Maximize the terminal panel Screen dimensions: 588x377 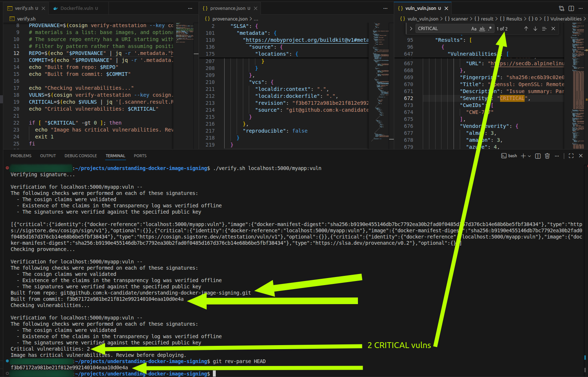coord(571,156)
